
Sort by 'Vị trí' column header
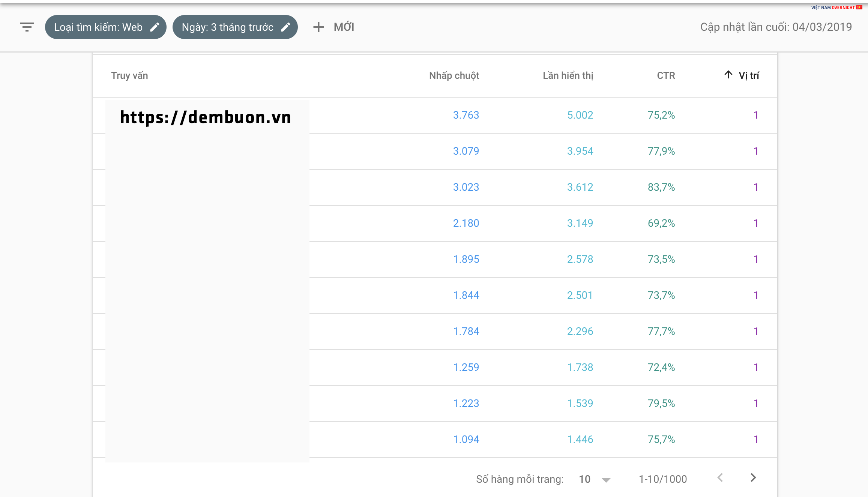click(749, 75)
